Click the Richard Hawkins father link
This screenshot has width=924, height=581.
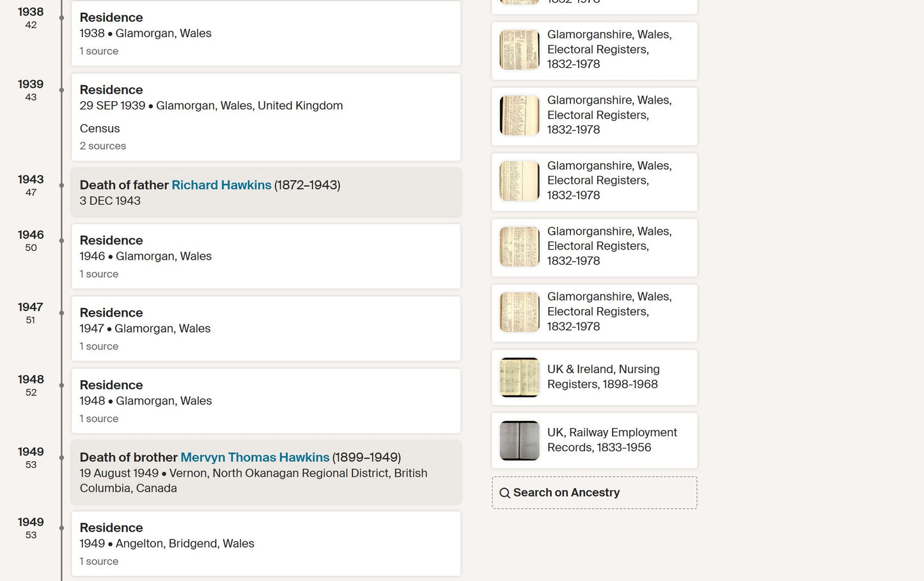[221, 185]
